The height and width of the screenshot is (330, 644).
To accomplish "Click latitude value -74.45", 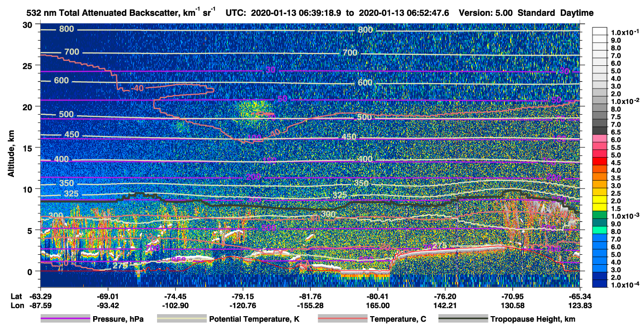I will 175,296.
